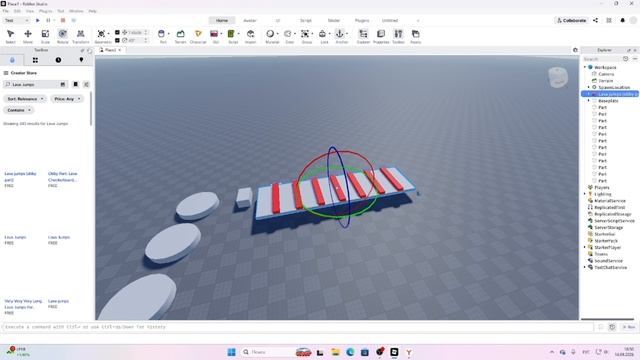Open the Test mode dropdown
The image size is (640, 360).
pyautogui.click(x=16, y=20)
